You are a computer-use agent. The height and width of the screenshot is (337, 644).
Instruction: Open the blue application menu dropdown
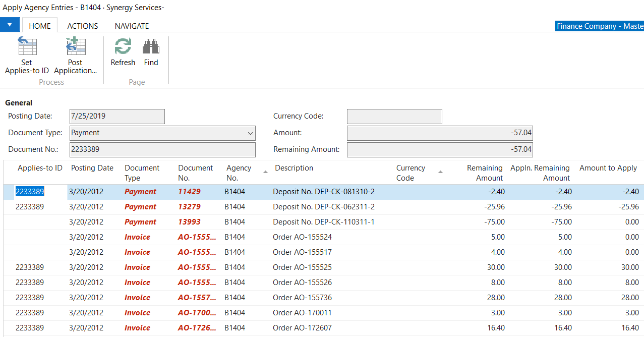[10, 25]
